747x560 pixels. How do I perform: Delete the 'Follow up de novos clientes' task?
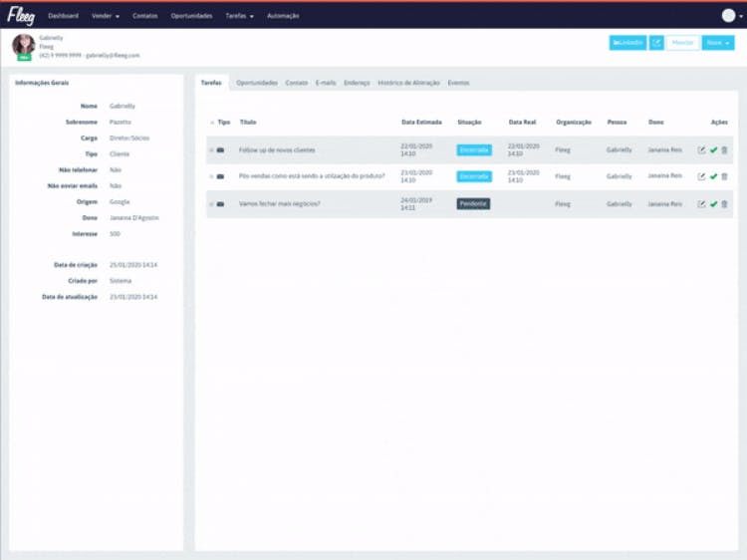725,150
